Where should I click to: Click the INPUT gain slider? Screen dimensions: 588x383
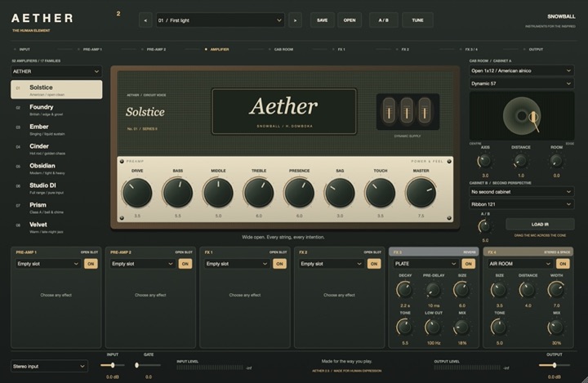tap(113, 365)
